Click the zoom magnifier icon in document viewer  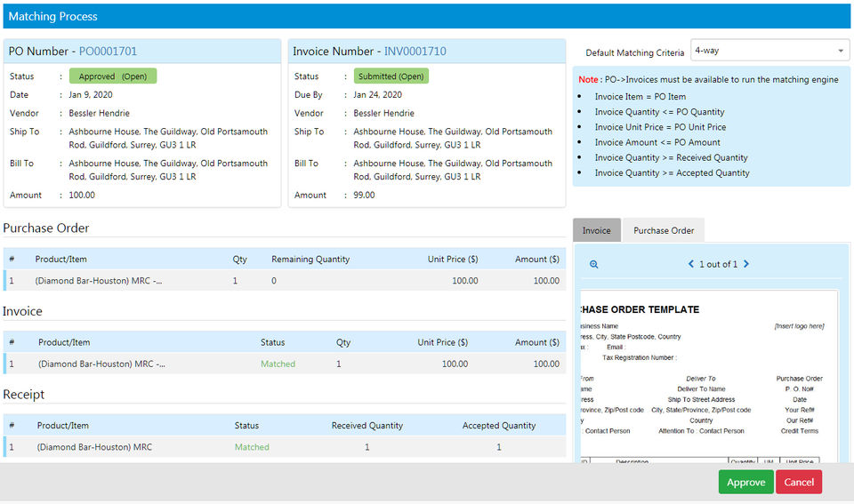[593, 265]
